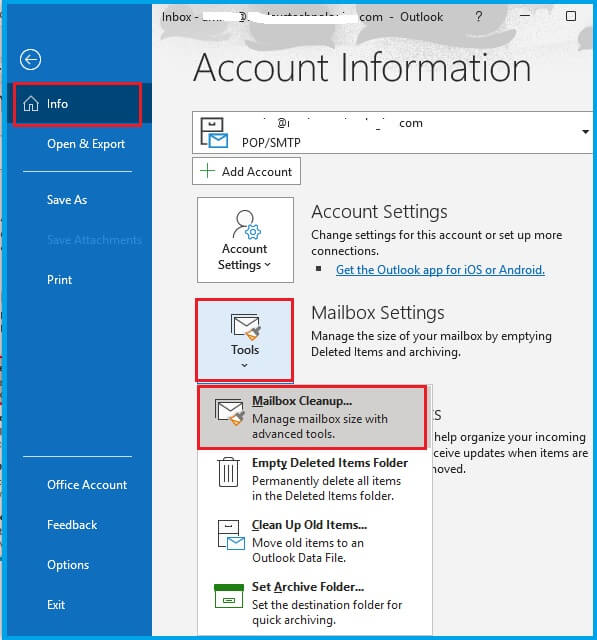Click the plus icon on Add Account
The image size is (597, 640).
coord(208,171)
